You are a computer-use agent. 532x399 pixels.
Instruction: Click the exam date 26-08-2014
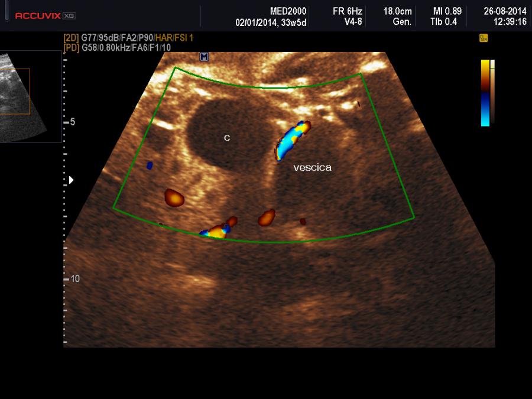point(504,11)
